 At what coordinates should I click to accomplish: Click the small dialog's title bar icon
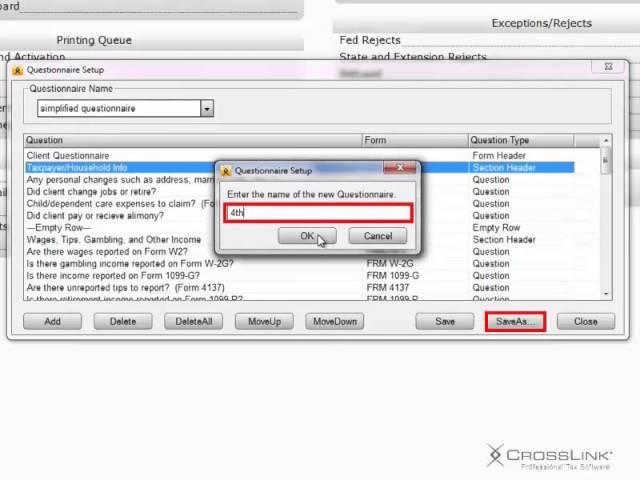click(x=226, y=171)
